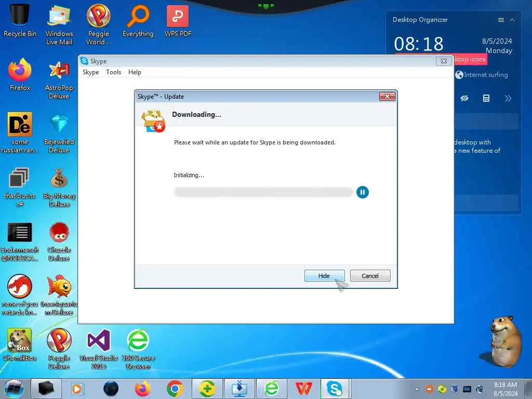532x399 pixels.
Task: Open the Recycle Bin desktop icon
Action: pyautogui.click(x=20, y=19)
